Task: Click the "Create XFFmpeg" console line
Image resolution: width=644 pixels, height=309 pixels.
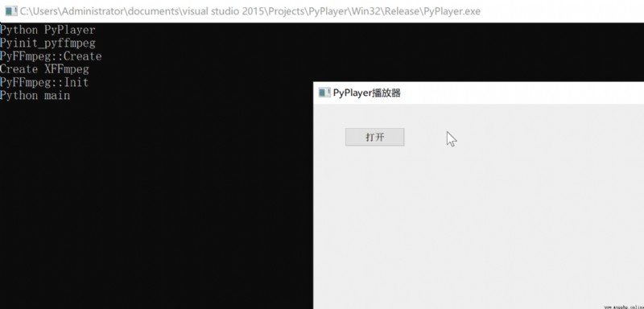Action: 44,69
